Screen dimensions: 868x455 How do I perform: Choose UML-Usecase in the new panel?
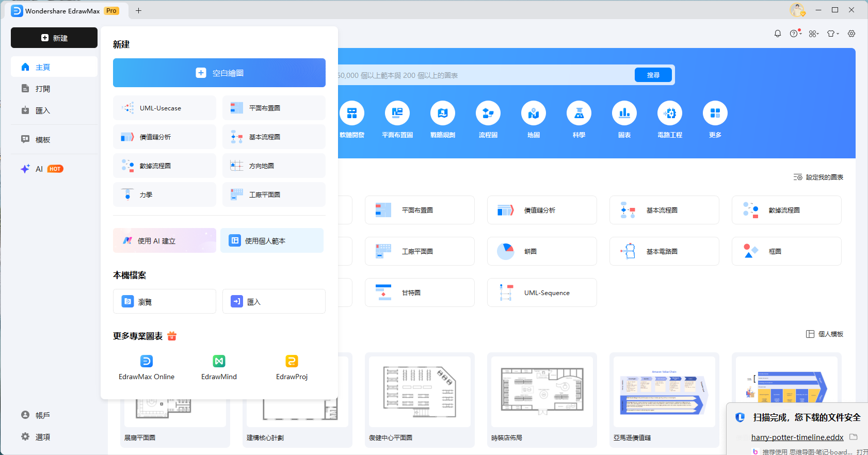click(x=165, y=108)
